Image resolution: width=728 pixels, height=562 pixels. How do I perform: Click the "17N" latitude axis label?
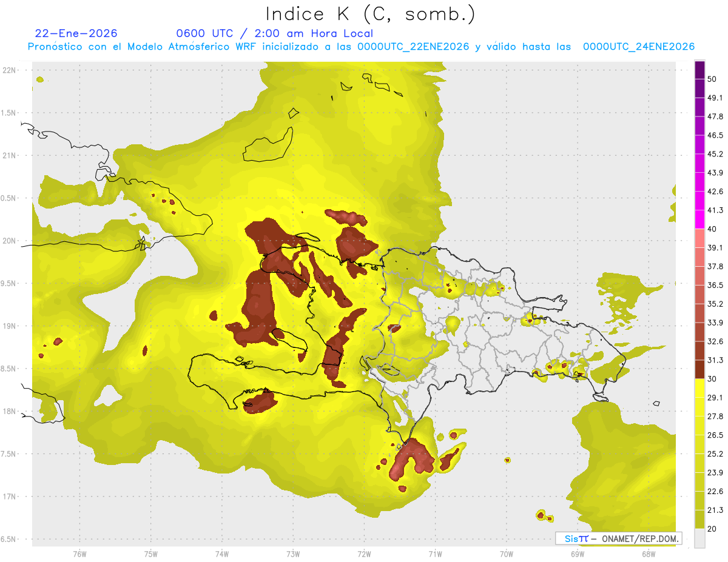pyautogui.click(x=10, y=497)
